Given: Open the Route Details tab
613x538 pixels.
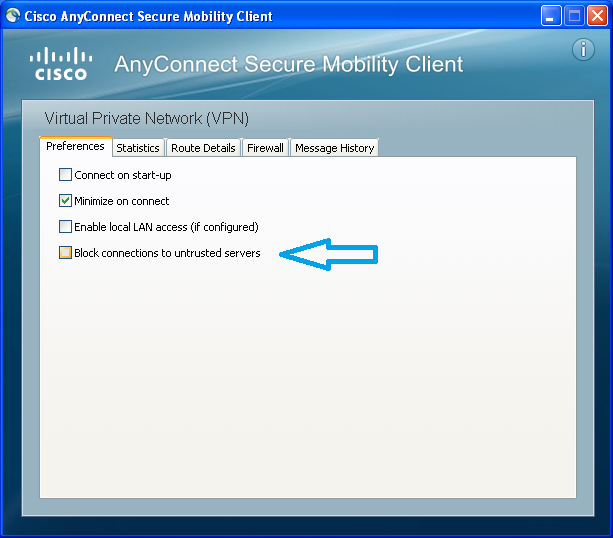Looking at the screenshot, I should [x=203, y=148].
